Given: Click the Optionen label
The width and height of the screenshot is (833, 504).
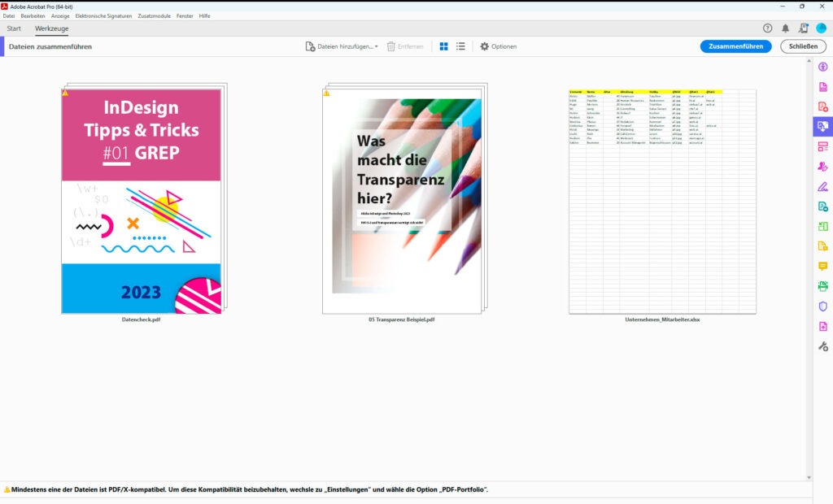Looking at the screenshot, I should [504, 46].
